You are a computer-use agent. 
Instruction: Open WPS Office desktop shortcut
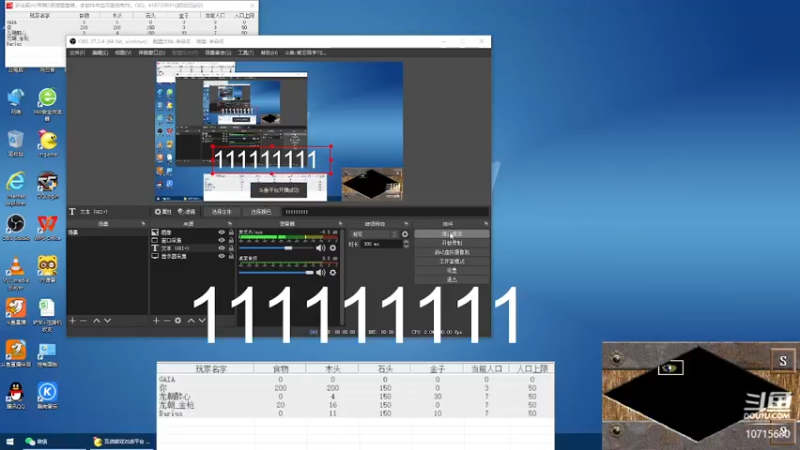[x=47, y=228]
